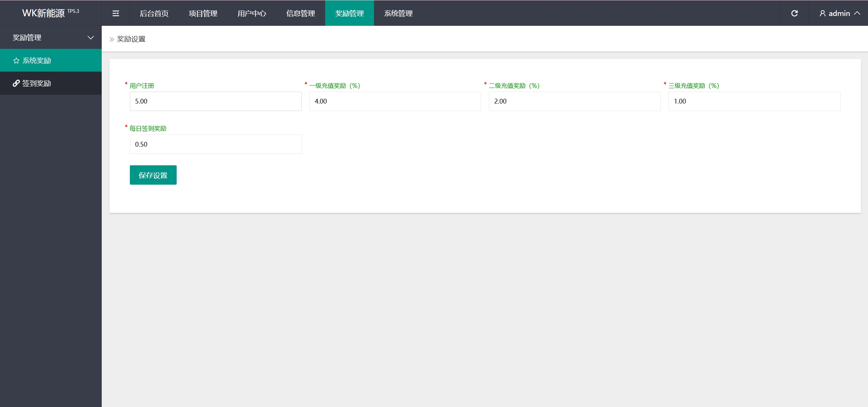Viewport: 868px width, 407px height.
Task: Click the admin user profile icon
Action: coord(823,13)
